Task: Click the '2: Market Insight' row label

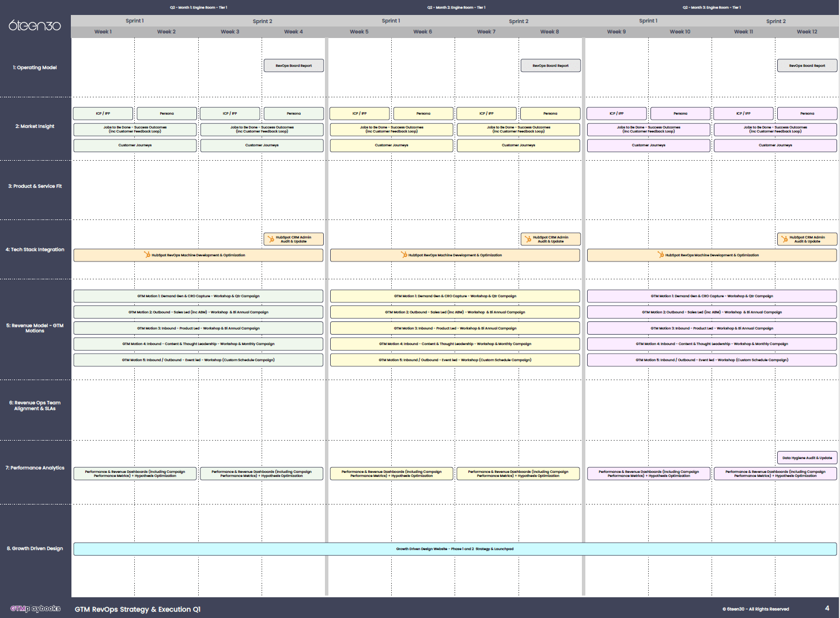Action: click(35, 126)
